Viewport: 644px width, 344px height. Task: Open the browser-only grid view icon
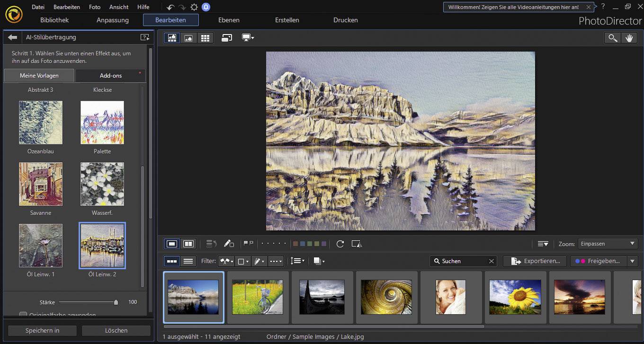pos(206,38)
